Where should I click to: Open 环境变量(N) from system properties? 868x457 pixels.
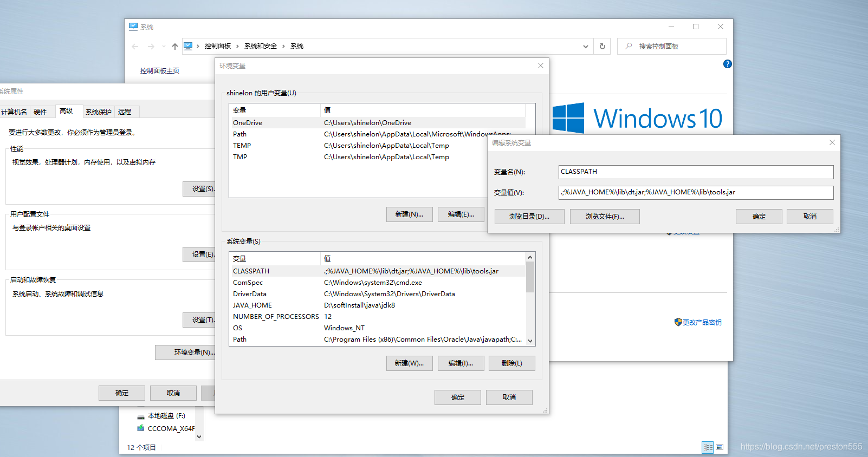186,352
